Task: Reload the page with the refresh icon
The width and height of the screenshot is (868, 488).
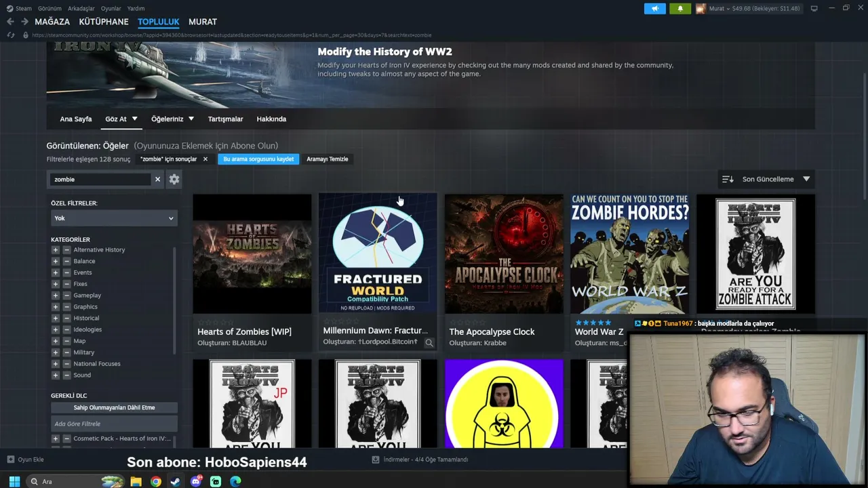Action: coord(10,35)
